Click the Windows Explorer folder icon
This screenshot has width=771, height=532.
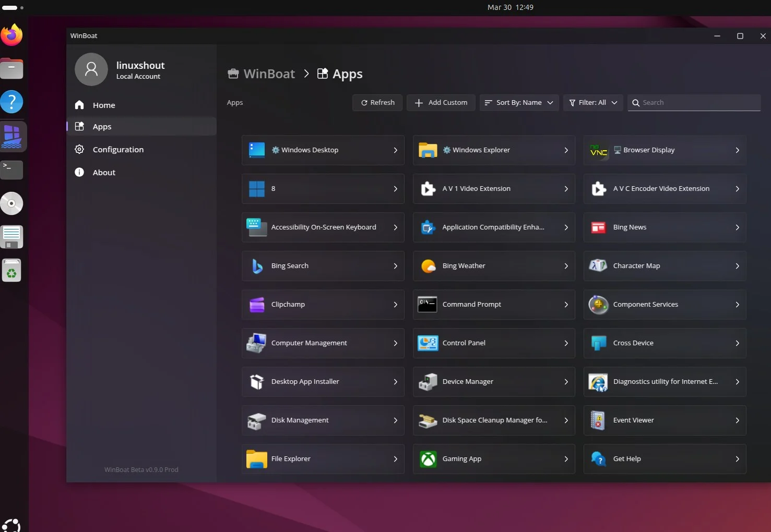pyautogui.click(x=428, y=150)
